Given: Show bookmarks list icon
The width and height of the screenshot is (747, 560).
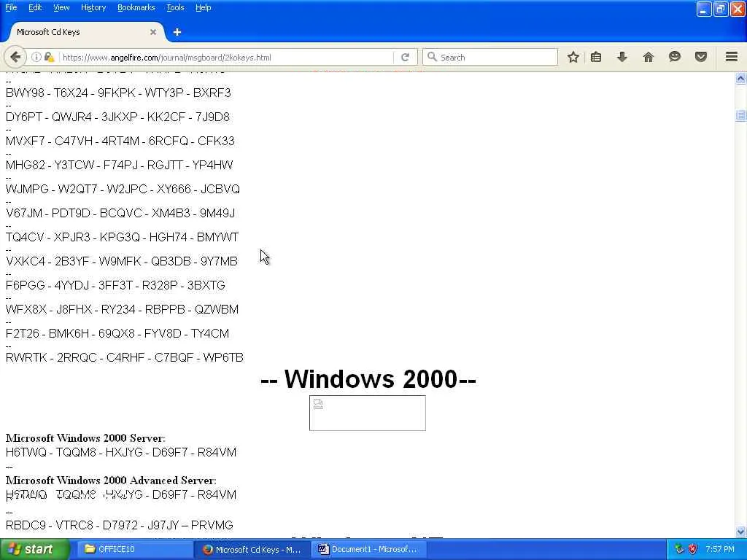Looking at the screenshot, I should [x=595, y=57].
